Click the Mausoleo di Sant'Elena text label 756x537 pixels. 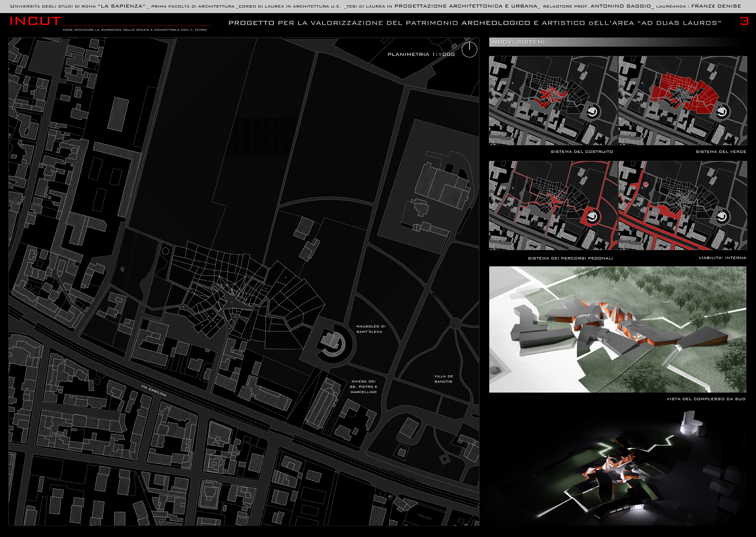[370, 329]
